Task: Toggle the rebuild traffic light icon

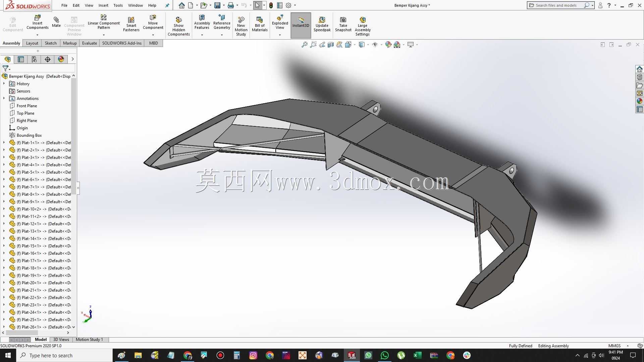Action: point(271,5)
